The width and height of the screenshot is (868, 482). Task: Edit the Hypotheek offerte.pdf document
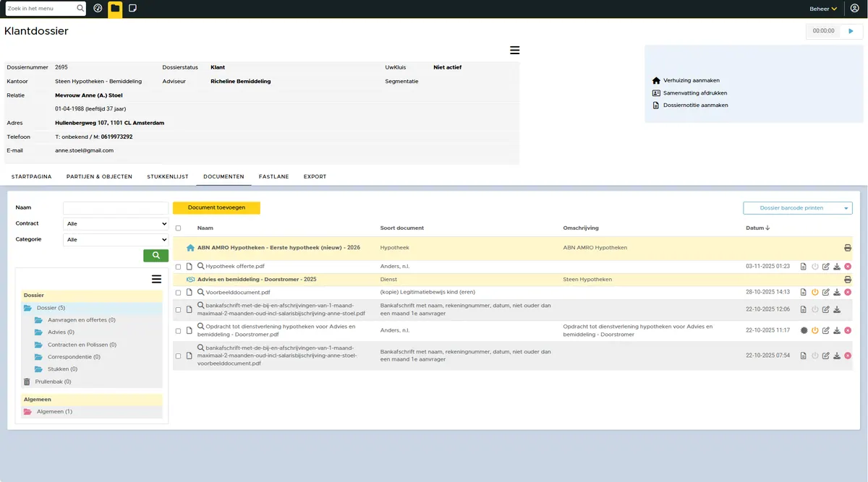(826, 267)
